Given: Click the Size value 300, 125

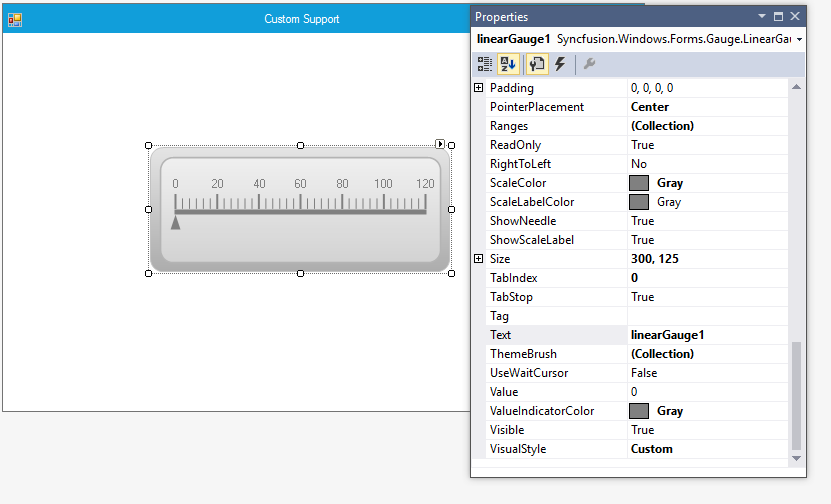Looking at the screenshot, I should coord(655,259).
